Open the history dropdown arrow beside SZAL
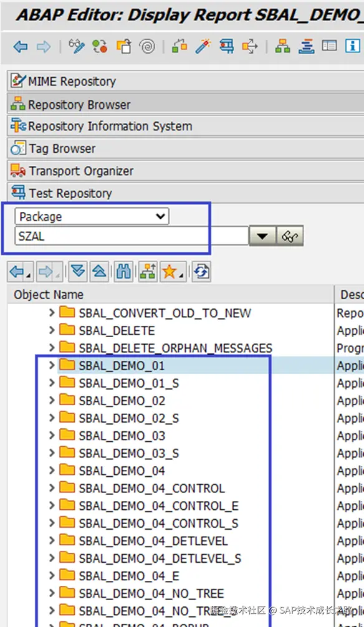The image size is (364, 627). pyautogui.click(x=262, y=236)
